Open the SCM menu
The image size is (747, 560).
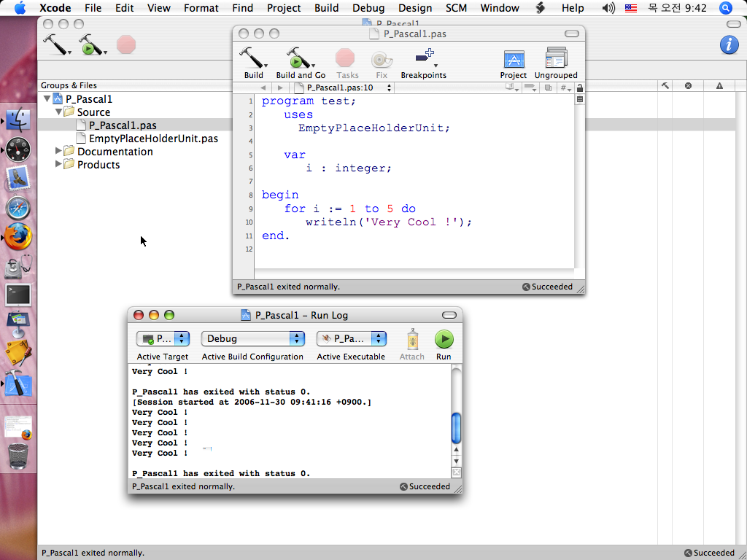click(456, 8)
